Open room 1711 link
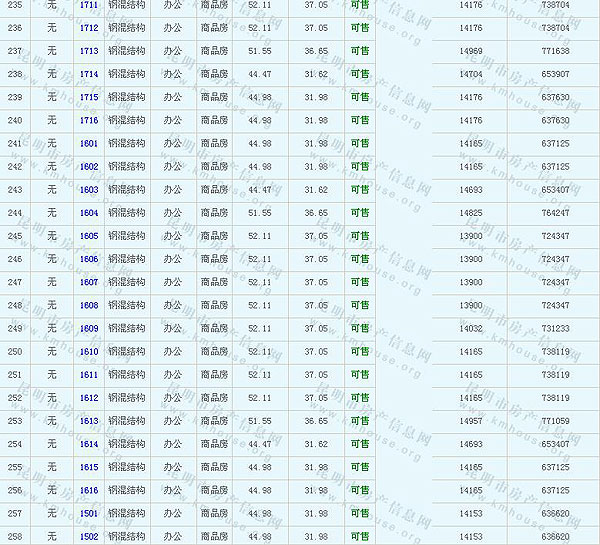Viewport: 600px width, 545px height. coord(89,5)
